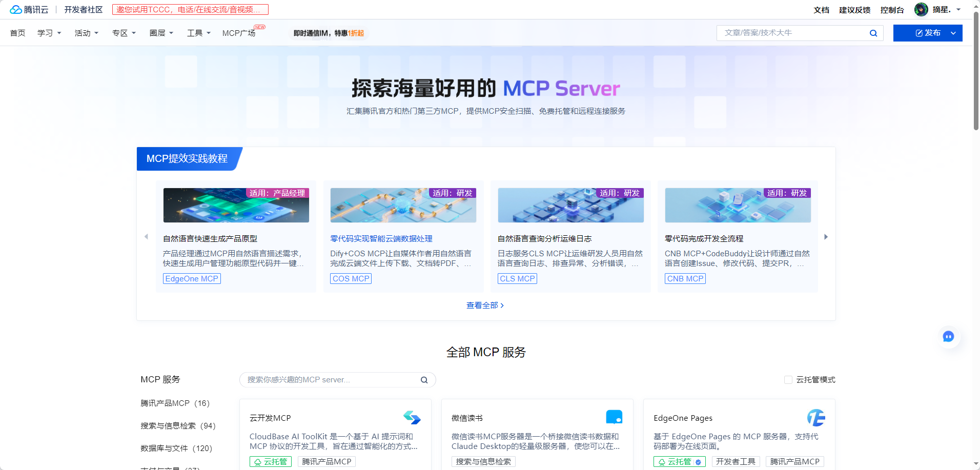Open the 云开发MCP card title
The width and height of the screenshot is (980, 470).
tap(270, 418)
